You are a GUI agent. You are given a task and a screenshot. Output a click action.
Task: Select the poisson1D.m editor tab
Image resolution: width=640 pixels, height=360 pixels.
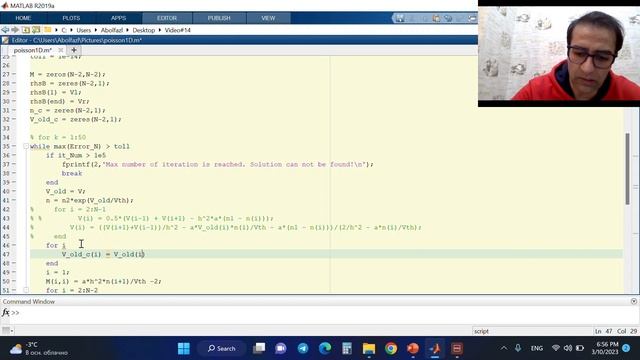click(33, 50)
